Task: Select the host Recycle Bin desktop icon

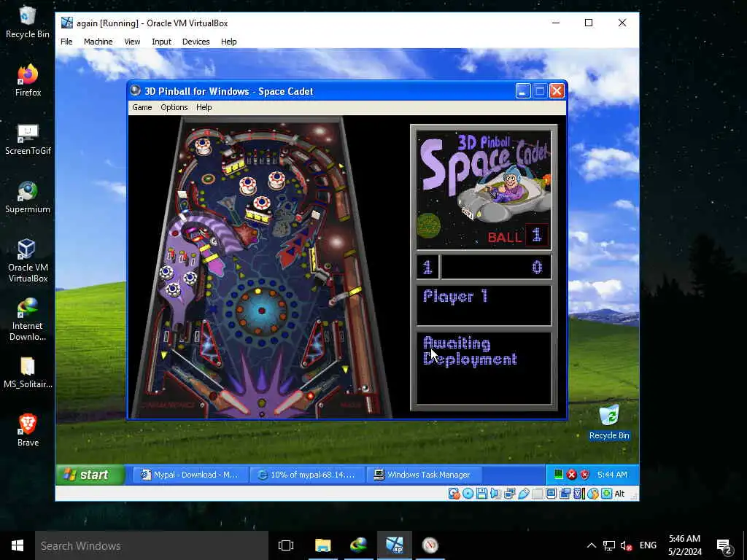Action: pos(28,22)
